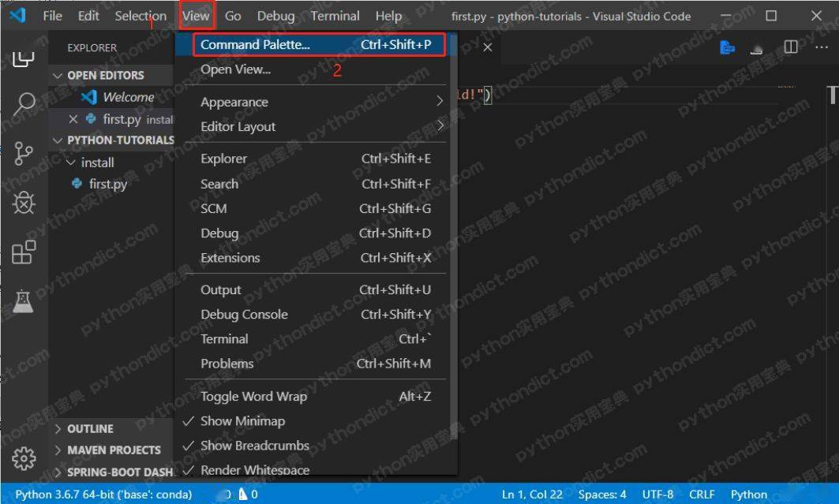This screenshot has height=504, width=839.
Task: Open the Manage gear icon
Action: coord(24,458)
